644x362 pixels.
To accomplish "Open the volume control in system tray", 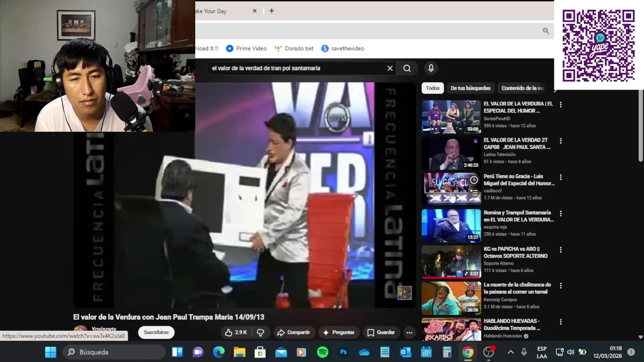I will click(x=571, y=352).
